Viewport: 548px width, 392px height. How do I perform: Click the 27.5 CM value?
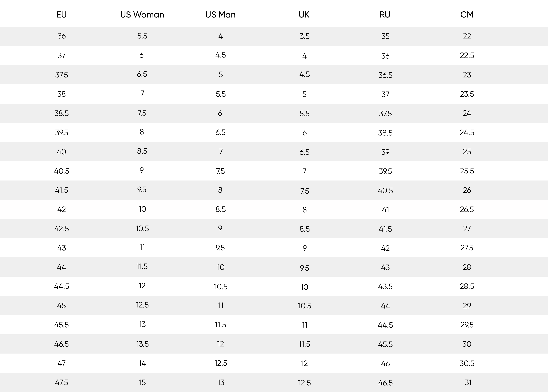pos(467,248)
